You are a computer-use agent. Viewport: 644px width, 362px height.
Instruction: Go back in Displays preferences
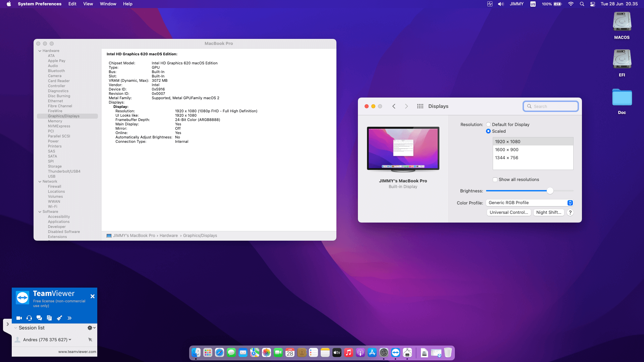click(394, 106)
